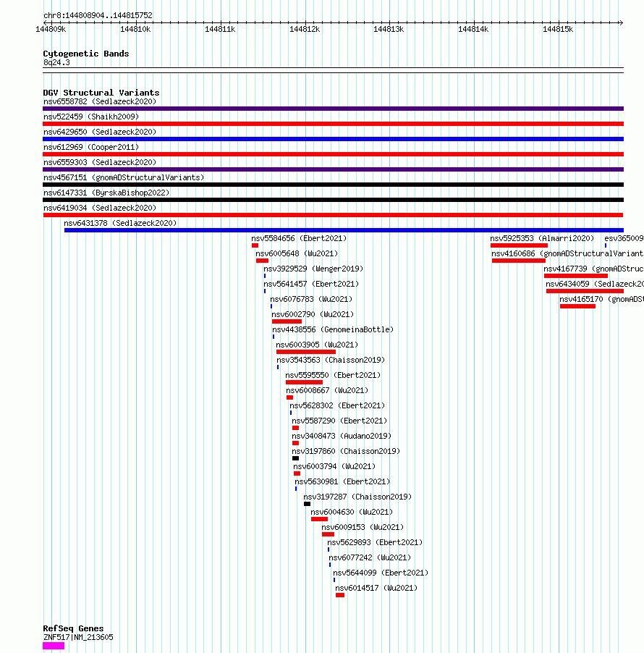Click the red nsv6005648 Wu2021 bar
Image resolution: width=644 pixels, height=653 pixels.
click(x=262, y=261)
